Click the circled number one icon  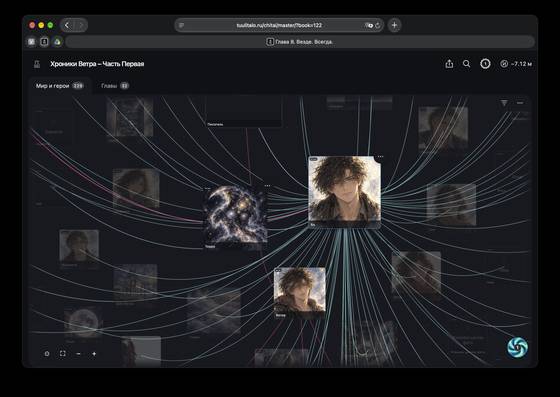point(485,64)
